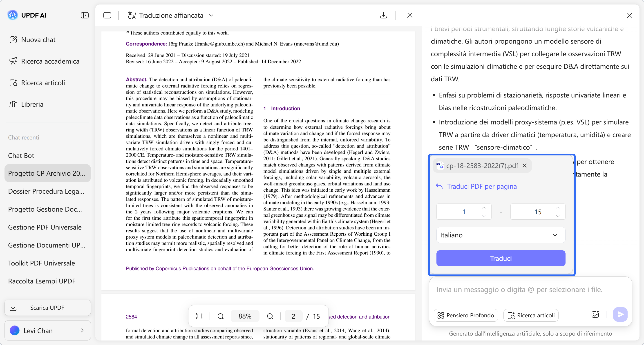Zoom out the PDF view
644x345 pixels.
[221, 316]
